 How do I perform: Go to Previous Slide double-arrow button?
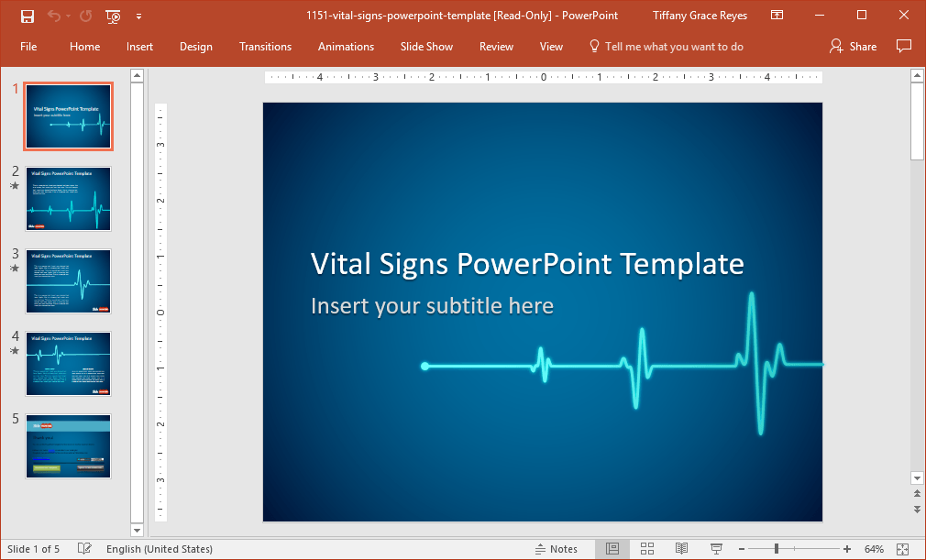point(917,494)
